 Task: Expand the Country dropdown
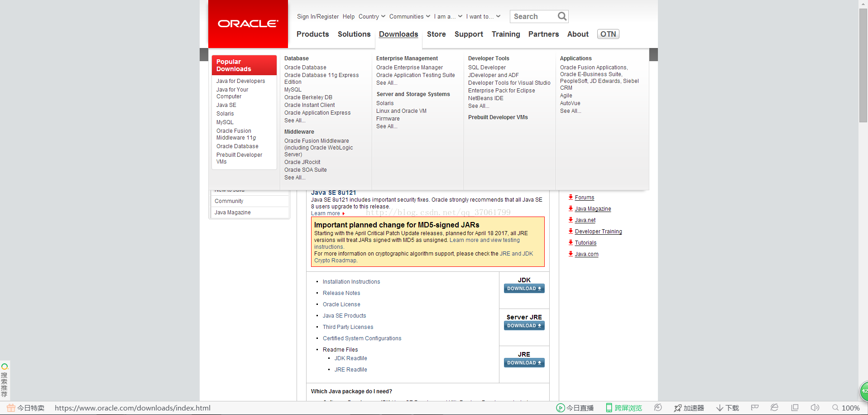coord(372,16)
